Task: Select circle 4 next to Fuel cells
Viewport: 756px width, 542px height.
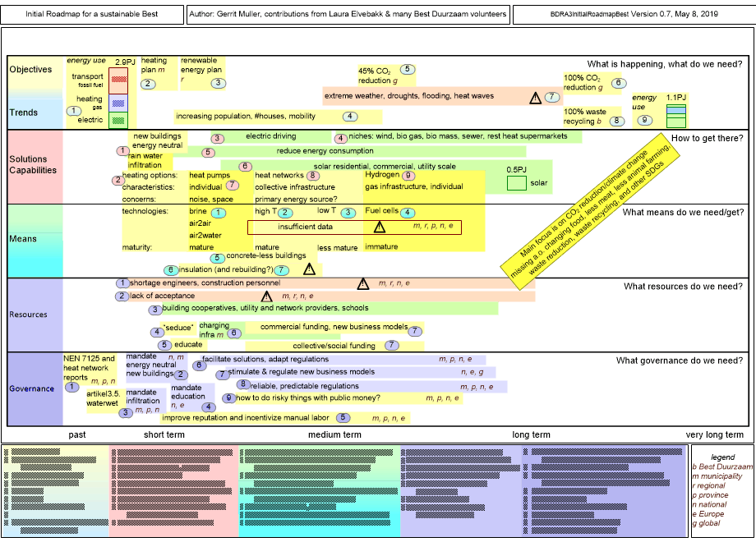Action: point(408,213)
